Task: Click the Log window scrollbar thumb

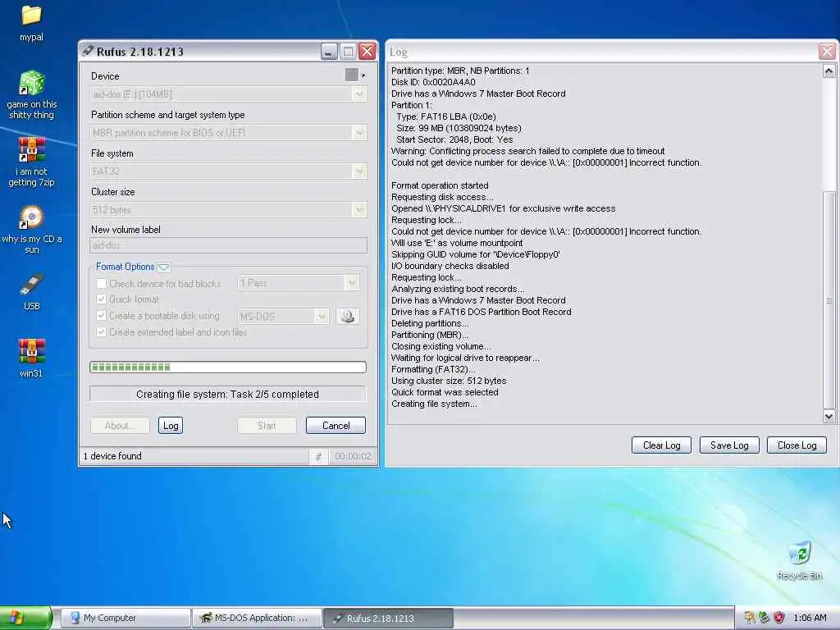Action: click(829, 300)
